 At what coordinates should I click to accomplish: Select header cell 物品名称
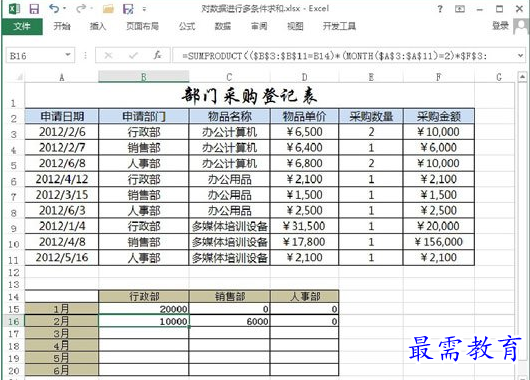[230, 116]
